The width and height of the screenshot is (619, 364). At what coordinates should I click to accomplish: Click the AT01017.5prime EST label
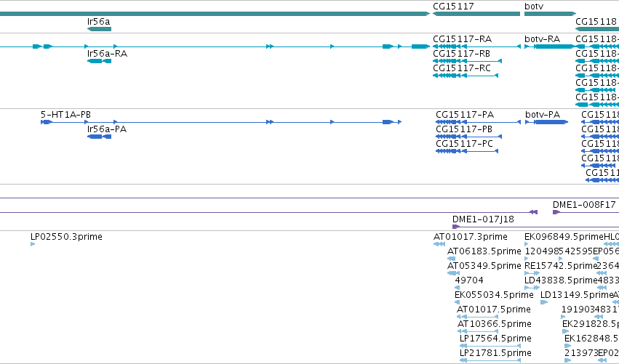pyautogui.click(x=493, y=310)
